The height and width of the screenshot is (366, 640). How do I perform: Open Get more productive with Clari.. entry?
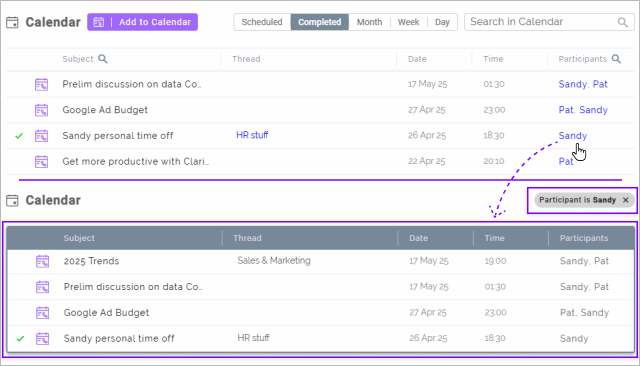pos(136,162)
